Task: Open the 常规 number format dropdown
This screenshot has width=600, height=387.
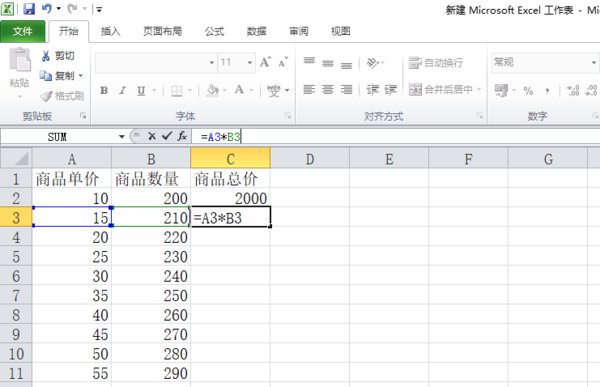Action: pos(594,62)
